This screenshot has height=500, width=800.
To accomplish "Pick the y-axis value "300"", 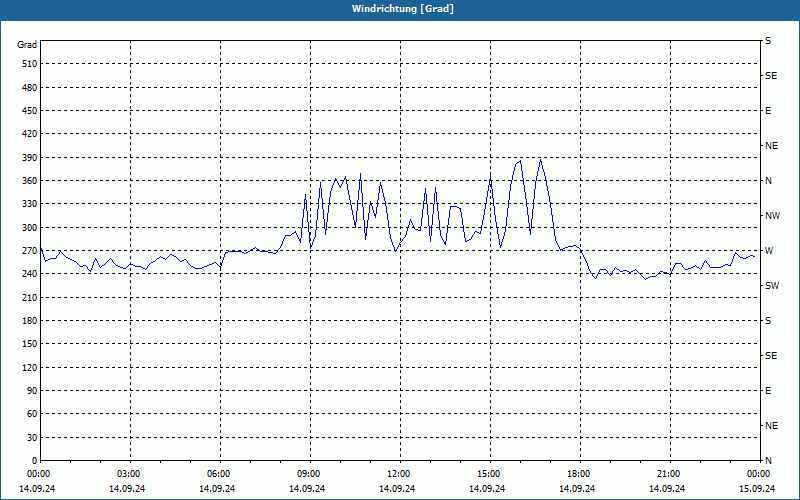I will coord(30,228).
